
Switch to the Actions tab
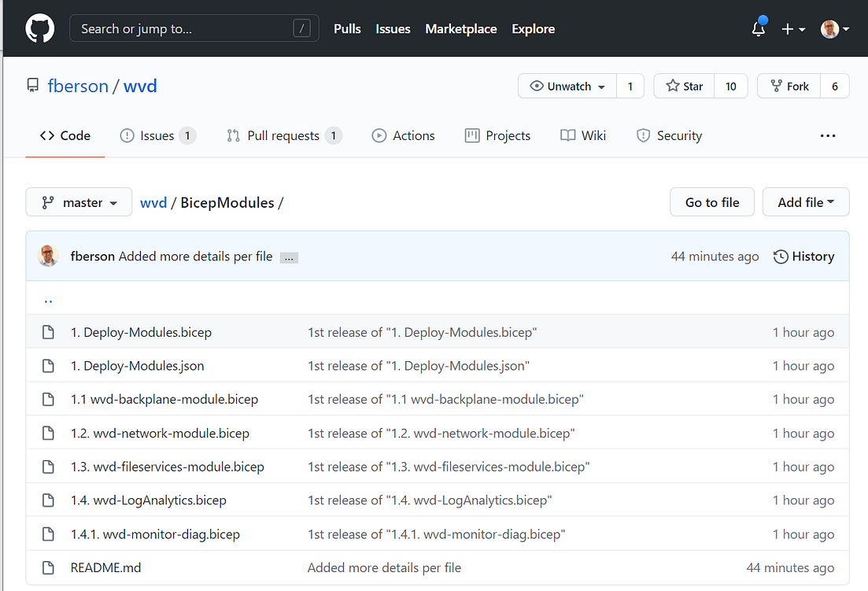tap(403, 135)
